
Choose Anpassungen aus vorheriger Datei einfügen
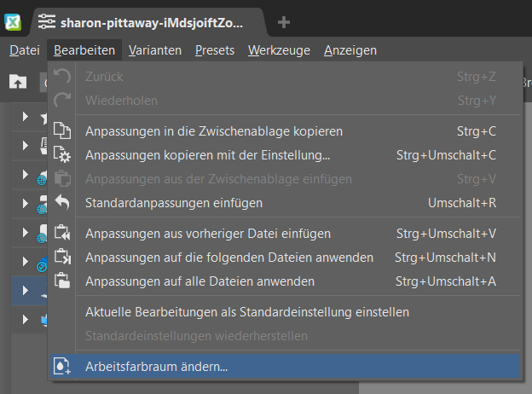[285, 234]
